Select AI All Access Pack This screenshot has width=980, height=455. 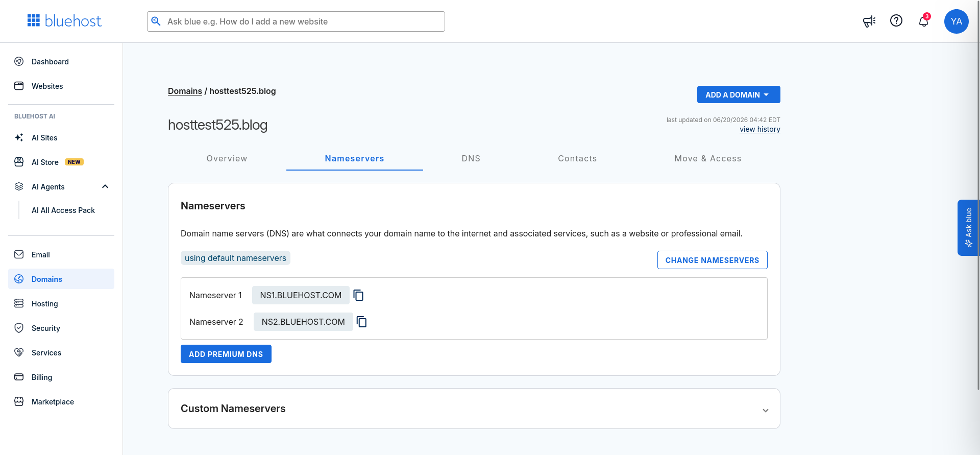63,210
